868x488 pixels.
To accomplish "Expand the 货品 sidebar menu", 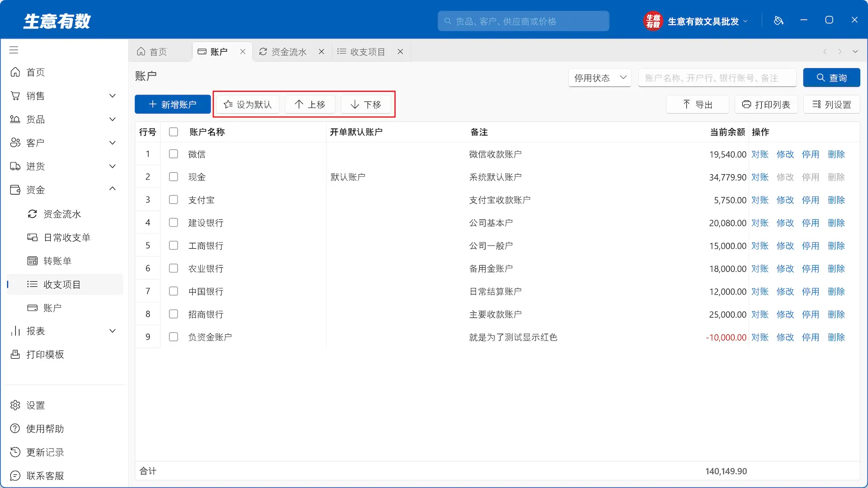I will tap(65, 119).
